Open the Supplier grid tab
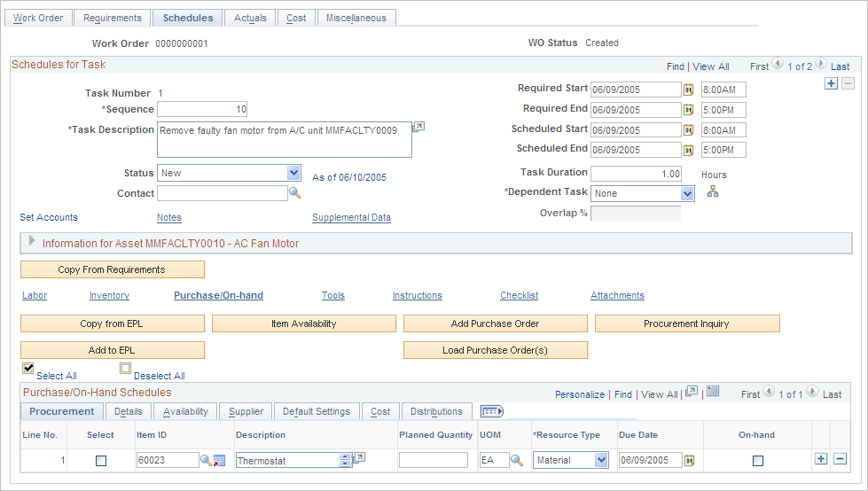This screenshot has width=868, height=491. pyautogui.click(x=246, y=411)
